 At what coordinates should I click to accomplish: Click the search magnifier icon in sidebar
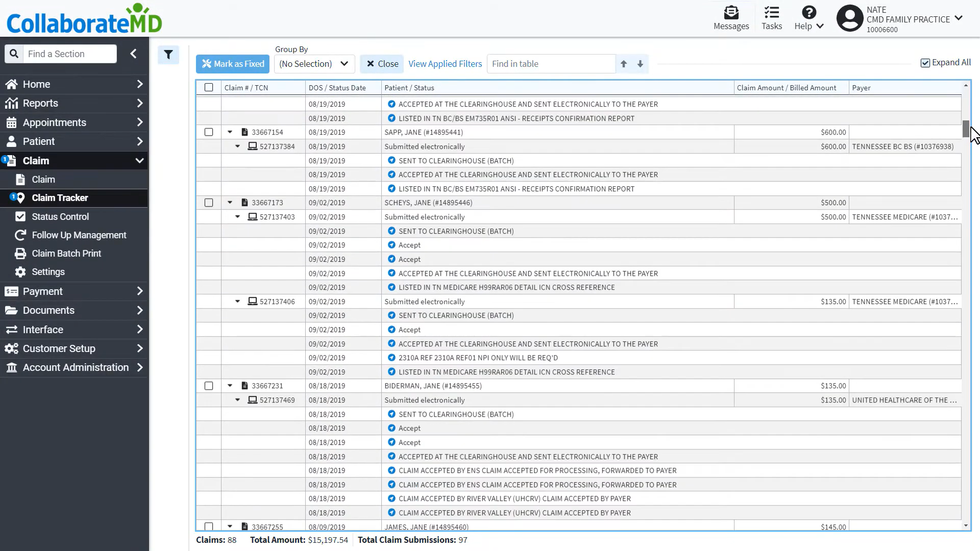(x=14, y=54)
